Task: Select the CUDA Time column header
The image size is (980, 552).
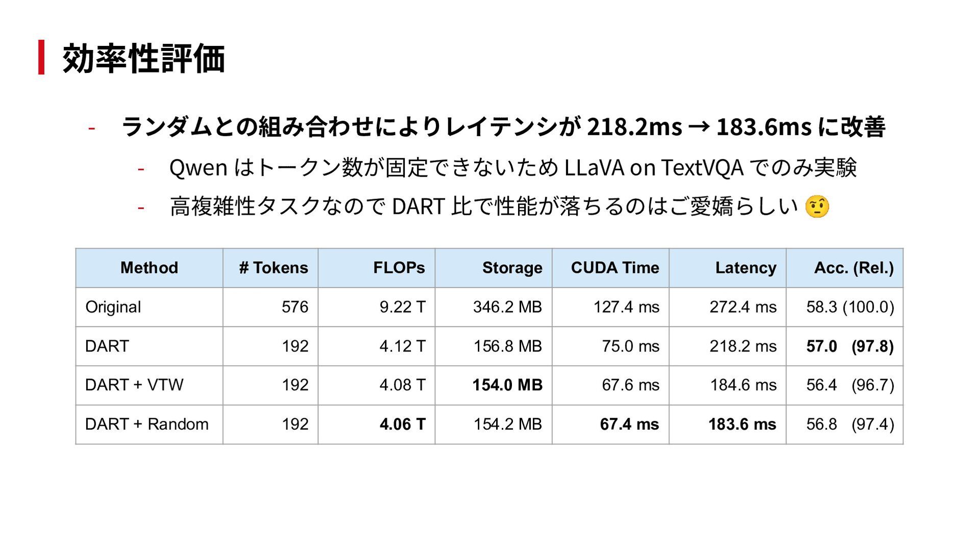Action: point(610,268)
